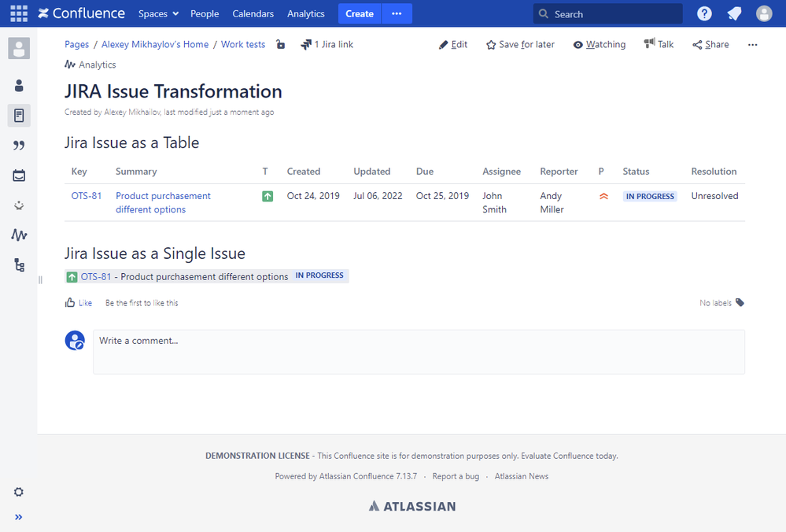Edit labels via the tag icon
The image size is (786, 532).
click(740, 303)
